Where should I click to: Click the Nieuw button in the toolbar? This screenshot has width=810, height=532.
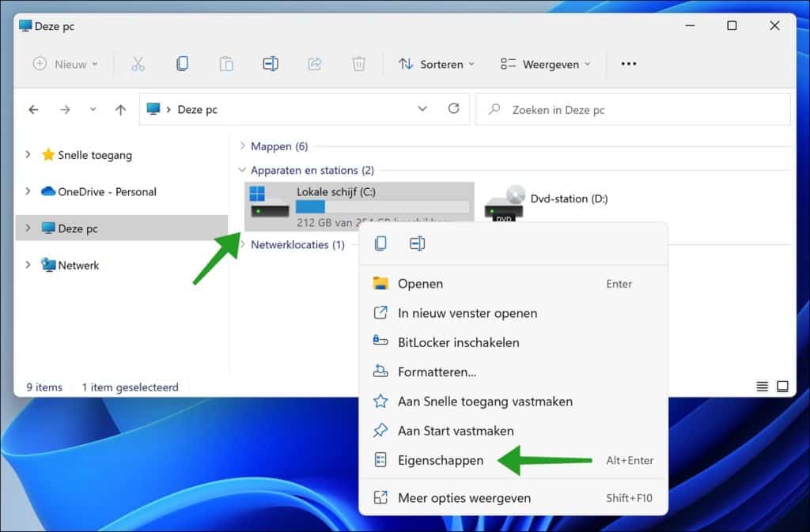pyautogui.click(x=63, y=64)
